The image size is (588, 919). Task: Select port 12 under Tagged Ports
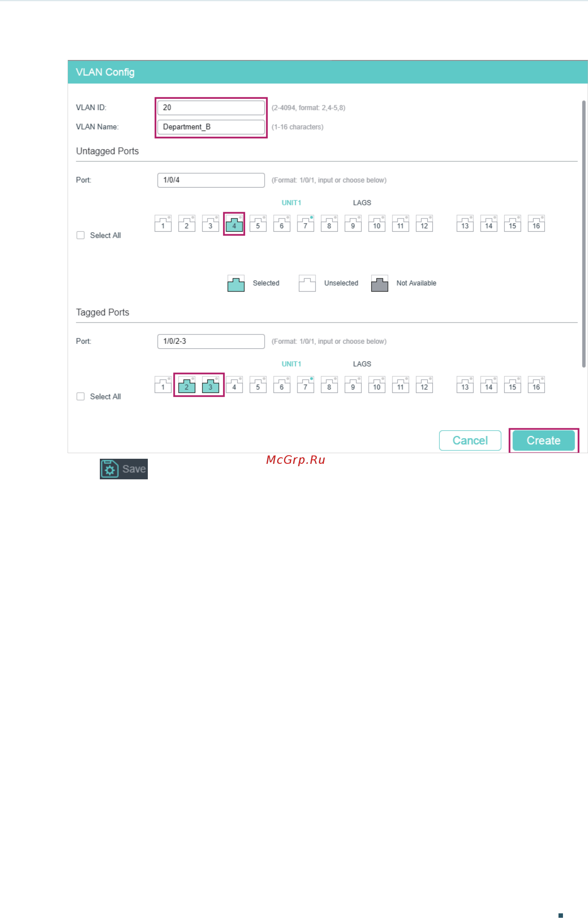click(x=424, y=385)
